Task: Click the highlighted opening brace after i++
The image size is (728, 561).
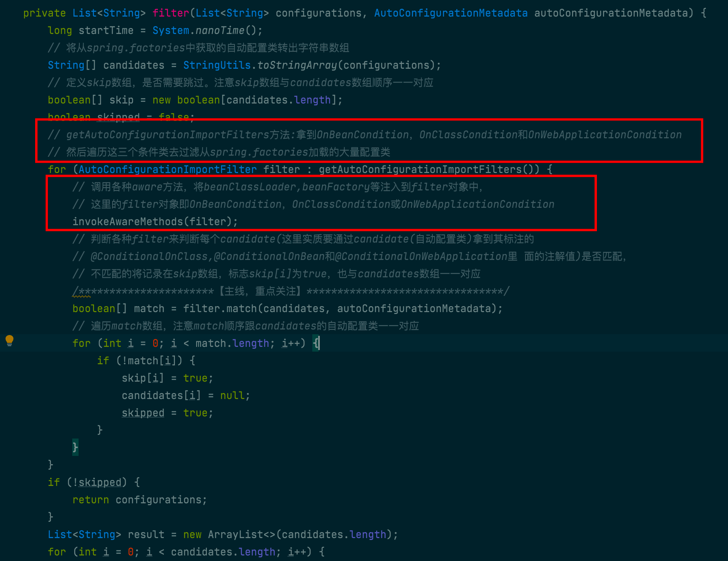Action: [x=316, y=343]
